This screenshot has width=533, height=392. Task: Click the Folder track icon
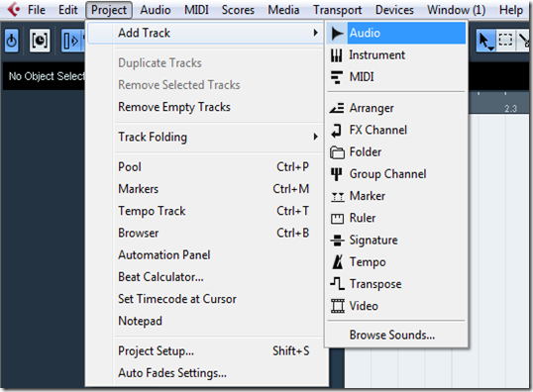337,152
